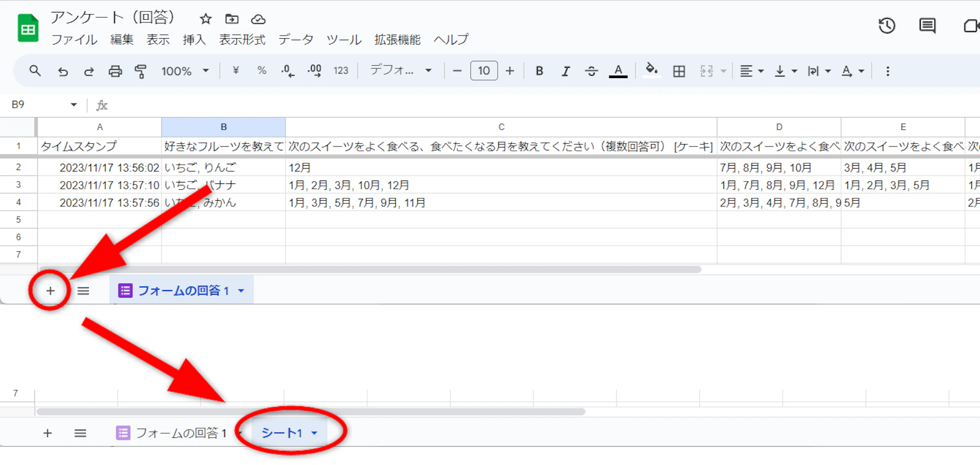Toggle strikethrough formatting

pyautogui.click(x=591, y=71)
